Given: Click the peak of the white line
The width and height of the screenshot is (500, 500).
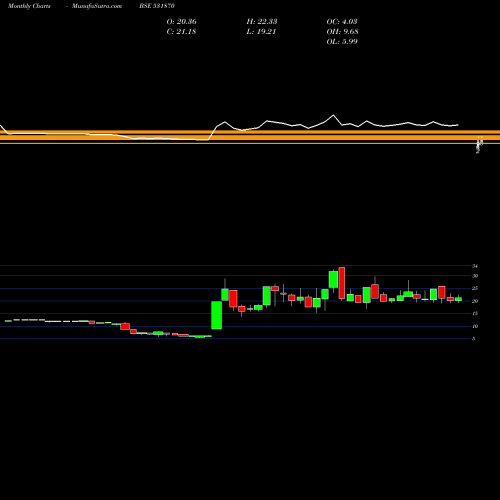Looking at the screenshot, I should [x=333, y=115].
